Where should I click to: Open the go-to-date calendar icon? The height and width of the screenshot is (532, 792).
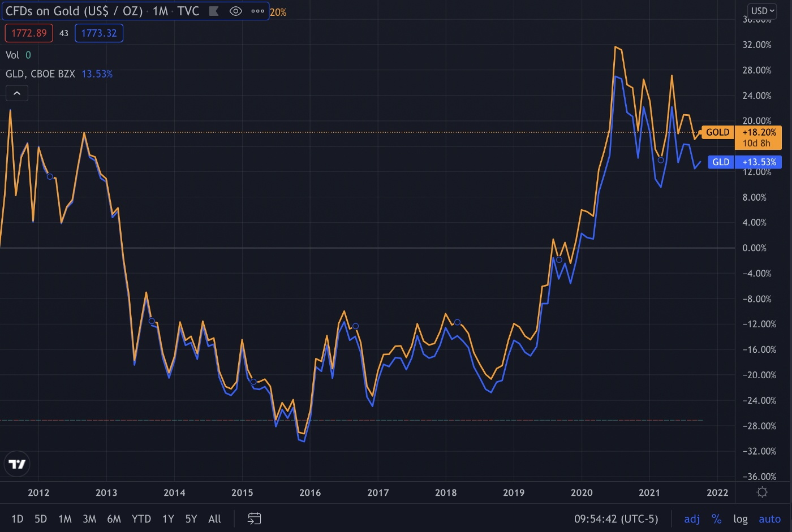tap(255, 518)
